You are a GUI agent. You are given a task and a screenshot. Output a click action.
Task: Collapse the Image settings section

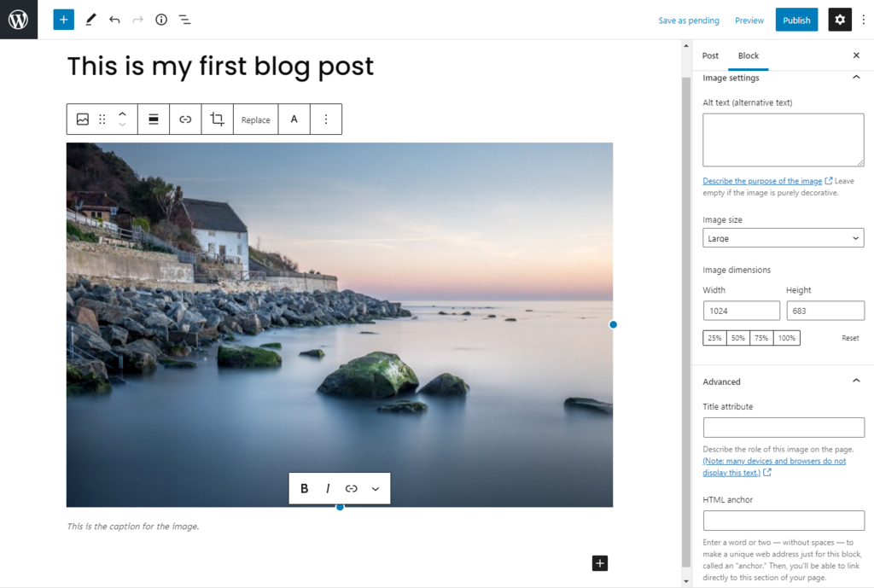point(856,77)
